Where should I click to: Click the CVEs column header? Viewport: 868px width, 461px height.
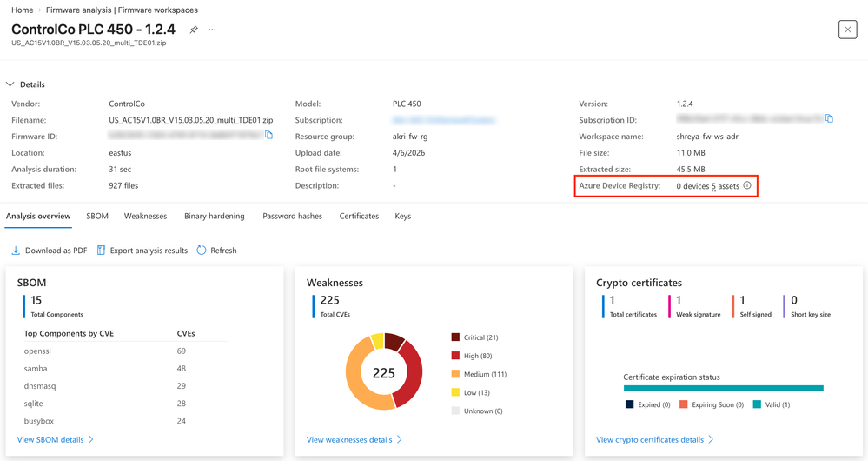pyautogui.click(x=186, y=333)
